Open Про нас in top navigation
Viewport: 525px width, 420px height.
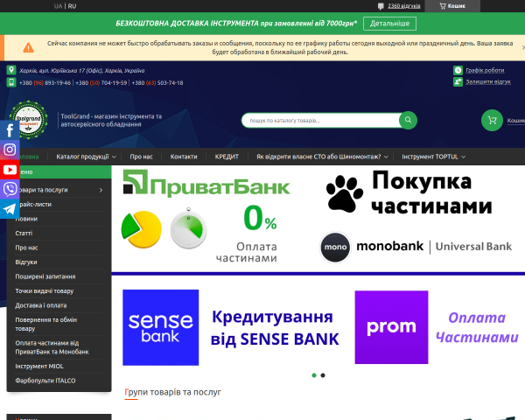tap(141, 157)
